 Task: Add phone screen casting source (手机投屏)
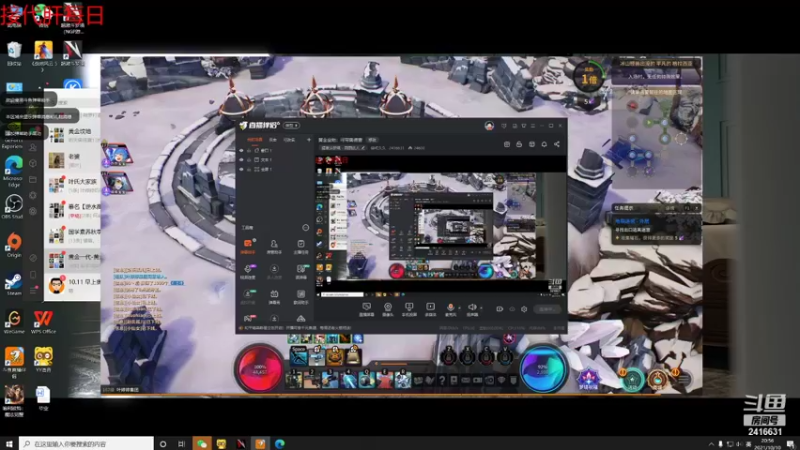coord(409,309)
